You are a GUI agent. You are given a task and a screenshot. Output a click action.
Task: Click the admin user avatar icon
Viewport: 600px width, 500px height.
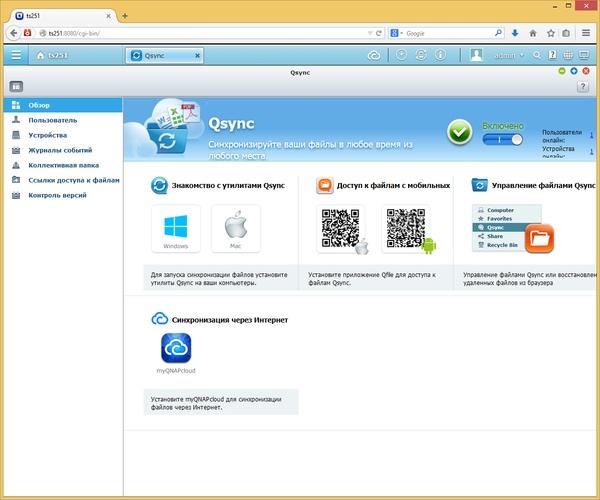[476, 55]
